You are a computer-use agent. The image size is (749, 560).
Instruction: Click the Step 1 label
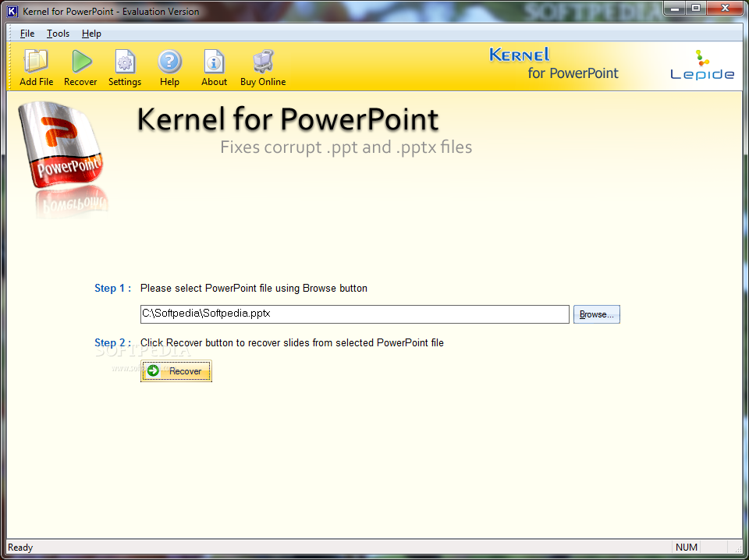pyautogui.click(x=112, y=288)
